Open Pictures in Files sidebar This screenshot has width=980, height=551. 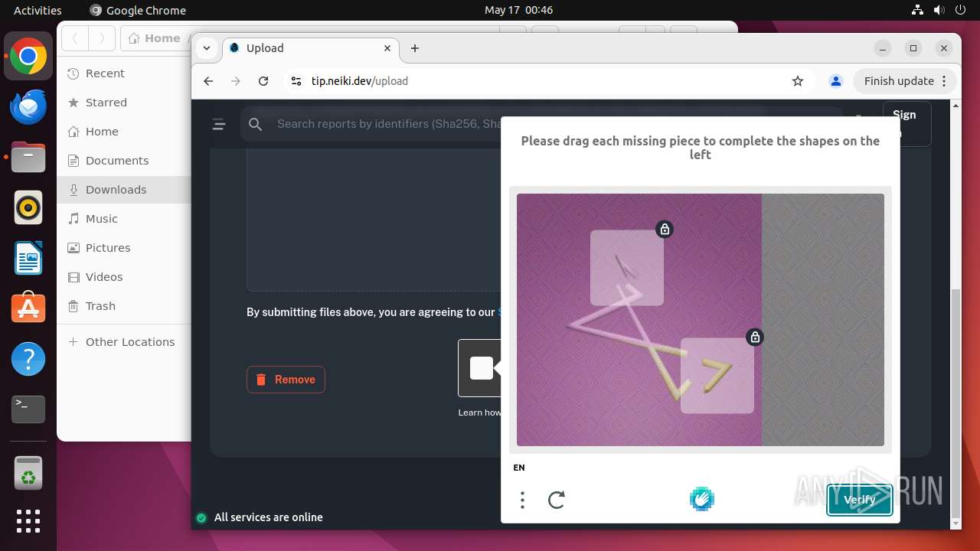pyautogui.click(x=124, y=248)
